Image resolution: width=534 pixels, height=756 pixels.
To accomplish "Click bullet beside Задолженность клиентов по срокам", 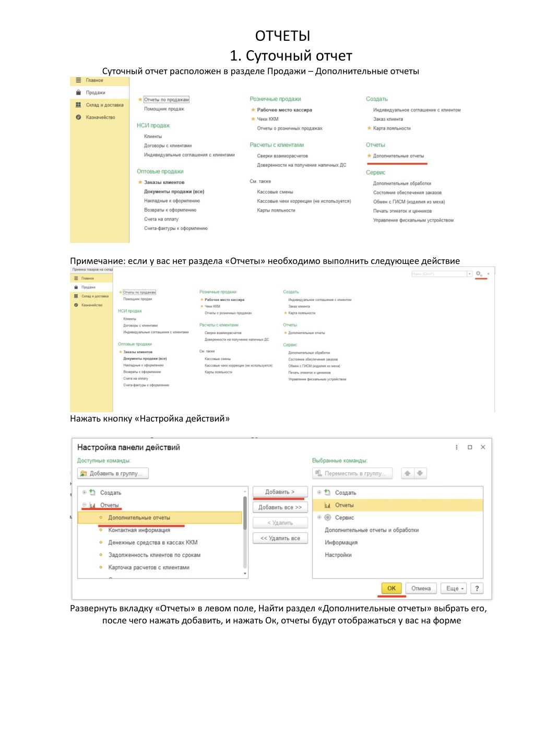I will 101,555.
